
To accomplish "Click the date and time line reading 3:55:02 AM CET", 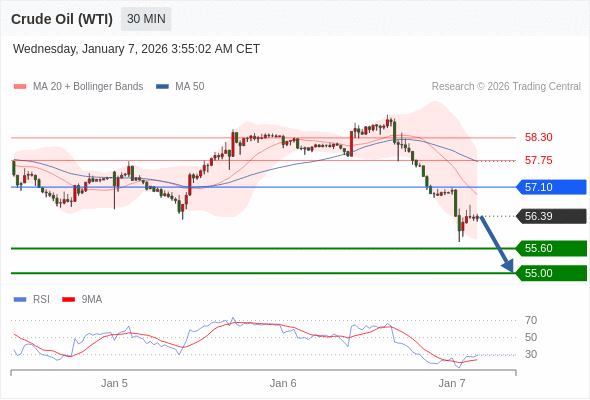I will [x=136, y=49].
